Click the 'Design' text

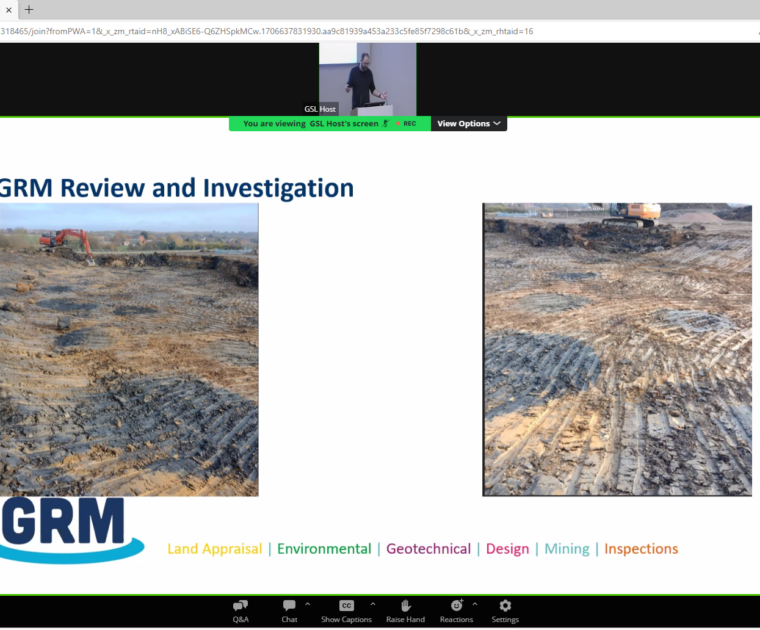click(507, 549)
